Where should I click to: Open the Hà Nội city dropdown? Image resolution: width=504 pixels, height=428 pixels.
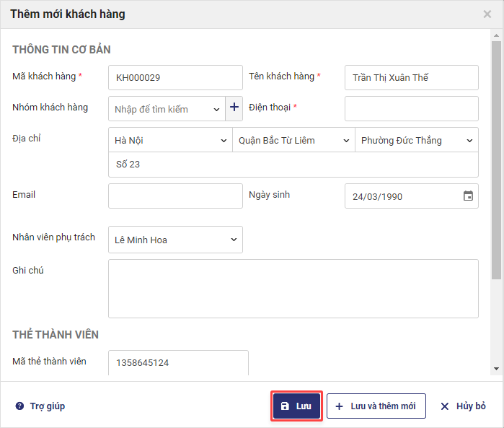170,140
